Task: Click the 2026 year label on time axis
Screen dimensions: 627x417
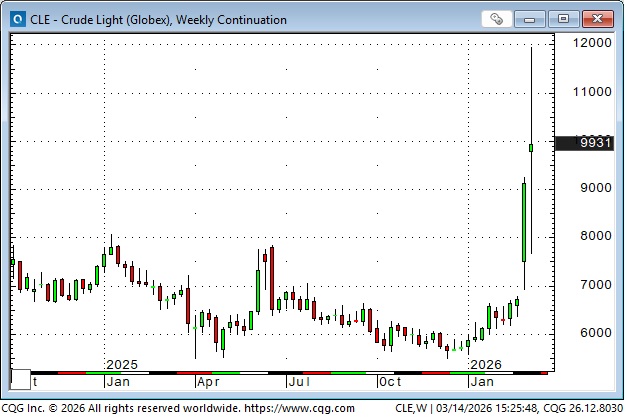Action: click(485, 365)
